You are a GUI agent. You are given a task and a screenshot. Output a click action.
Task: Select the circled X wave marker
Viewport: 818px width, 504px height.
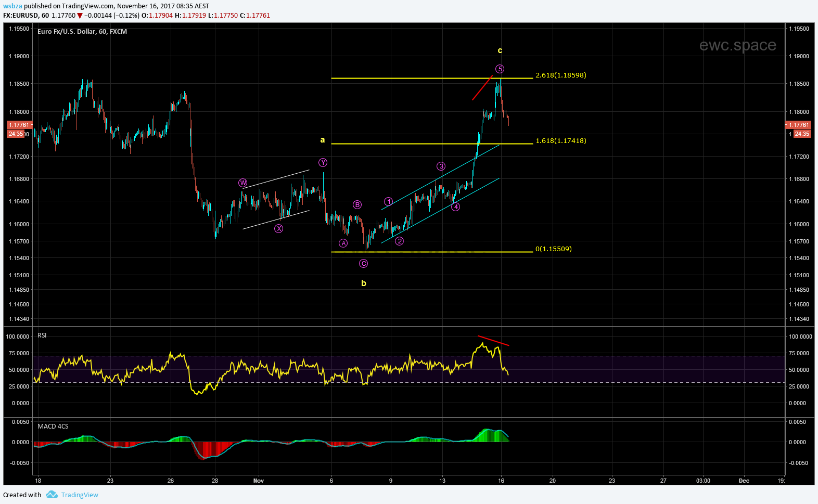click(x=279, y=228)
